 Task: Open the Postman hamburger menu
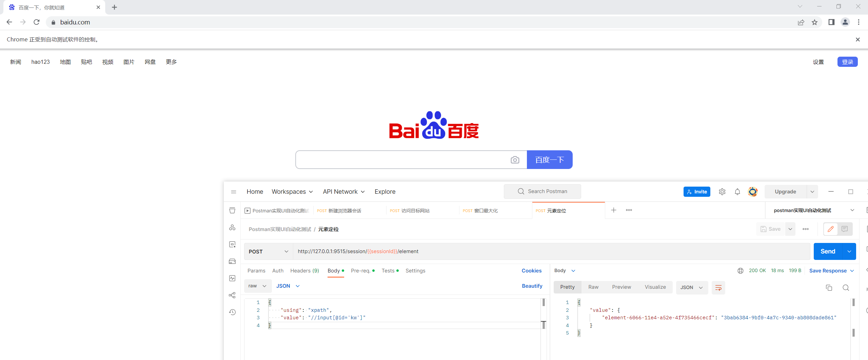click(x=234, y=192)
